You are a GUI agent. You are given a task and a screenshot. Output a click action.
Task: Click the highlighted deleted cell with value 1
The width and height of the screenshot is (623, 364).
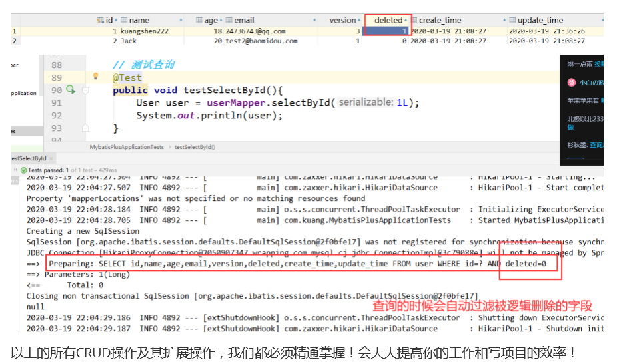pos(386,31)
